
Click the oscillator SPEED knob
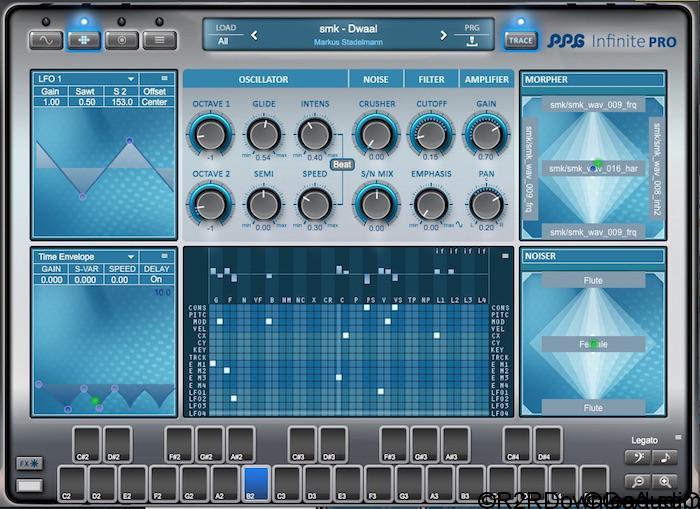315,204
